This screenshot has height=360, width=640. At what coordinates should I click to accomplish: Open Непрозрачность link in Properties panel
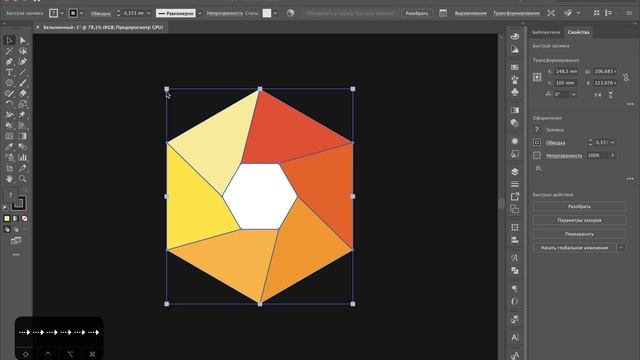(564, 156)
